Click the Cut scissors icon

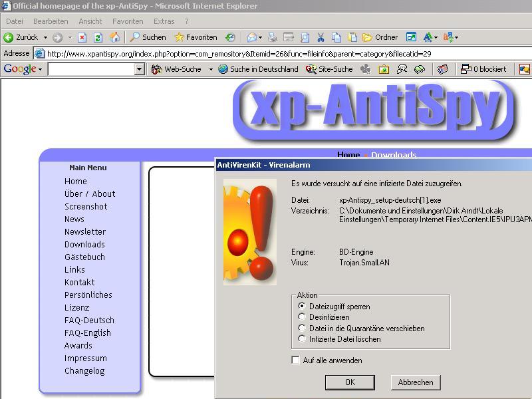point(321,37)
